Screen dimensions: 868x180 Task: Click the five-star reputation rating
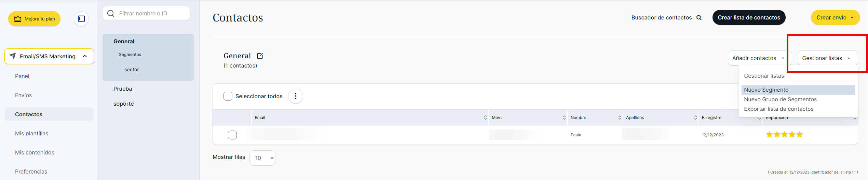click(784, 135)
